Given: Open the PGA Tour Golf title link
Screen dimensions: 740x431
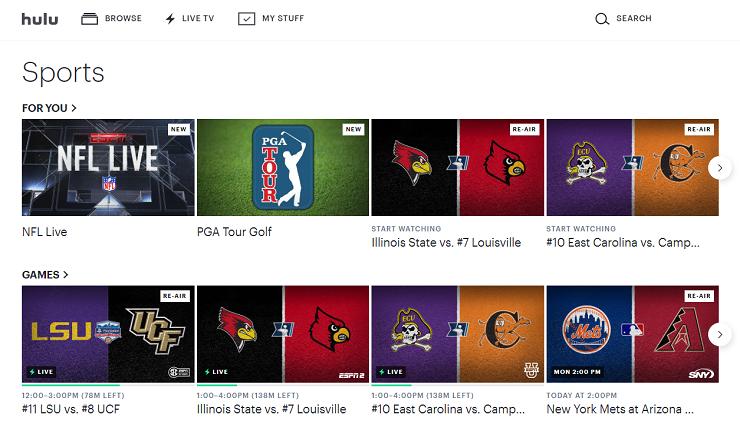Looking at the screenshot, I should click(234, 232).
